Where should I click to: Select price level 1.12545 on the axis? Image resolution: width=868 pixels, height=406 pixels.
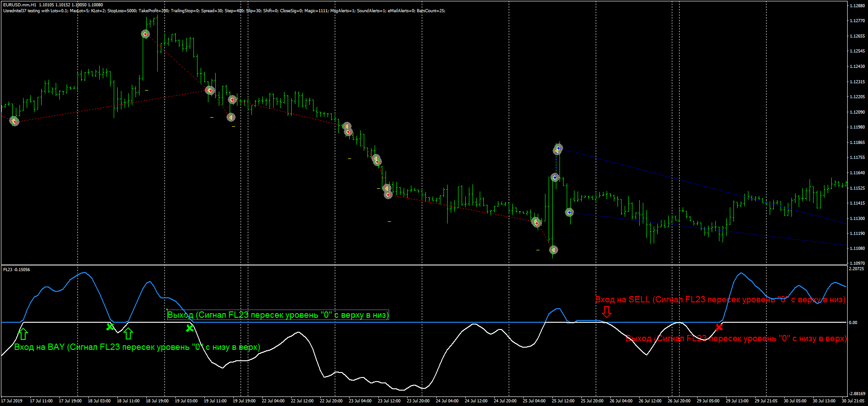click(x=858, y=51)
